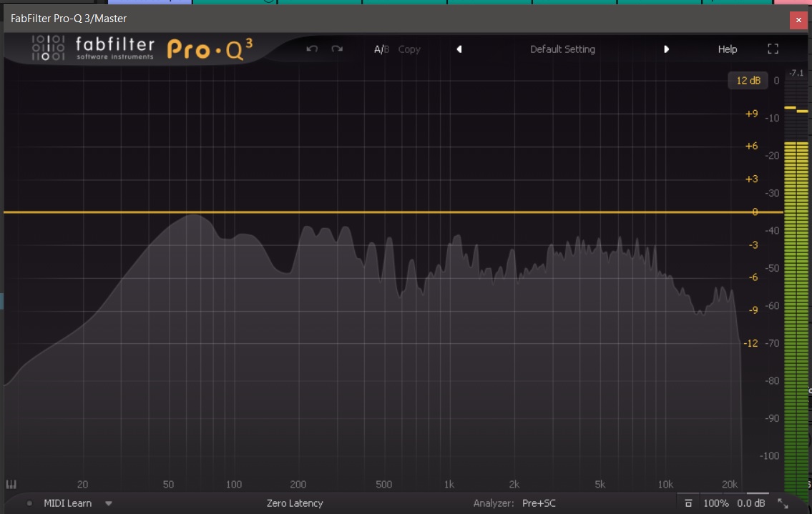Click the -6 dB scale label
This screenshot has height=514, width=812.
coord(753,277)
